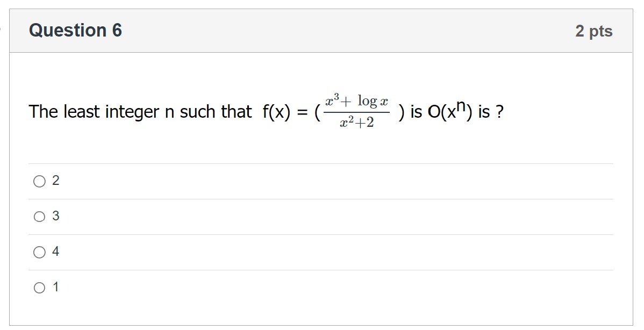The width and height of the screenshot is (644, 330).
Task: Select the radio button for answer 3
Action: click(x=39, y=216)
